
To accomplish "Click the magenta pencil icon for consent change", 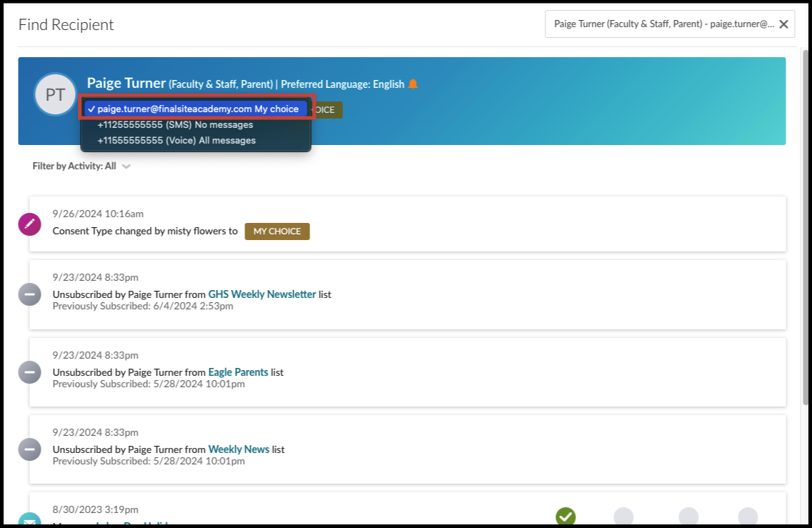I will click(29, 224).
